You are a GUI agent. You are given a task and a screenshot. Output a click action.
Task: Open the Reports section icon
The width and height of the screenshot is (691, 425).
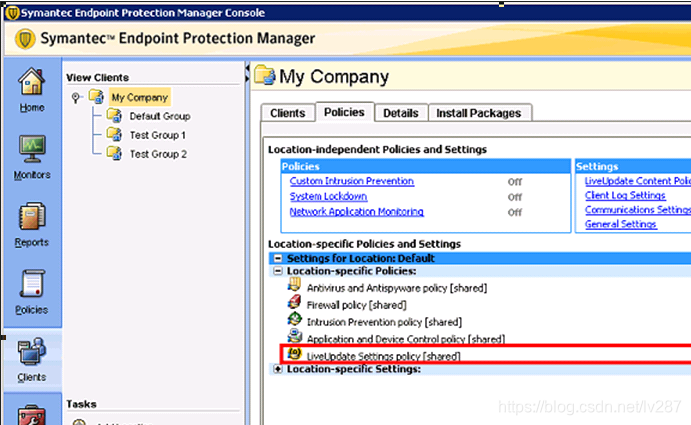pyautogui.click(x=32, y=216)
